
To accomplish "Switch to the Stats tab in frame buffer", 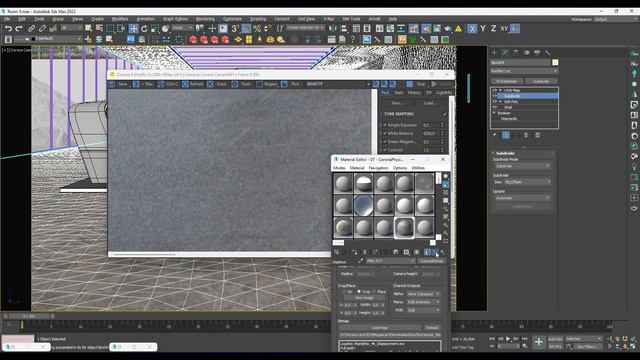I will click(399, 93).
